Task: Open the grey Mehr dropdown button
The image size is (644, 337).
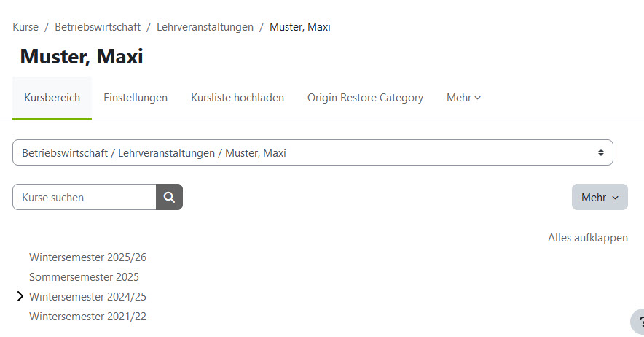Action: pos(599,197)
